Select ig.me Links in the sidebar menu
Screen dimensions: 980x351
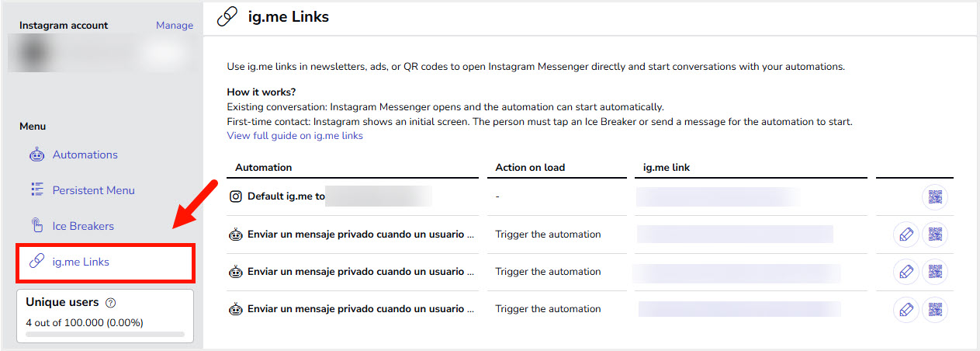(81, 262)
